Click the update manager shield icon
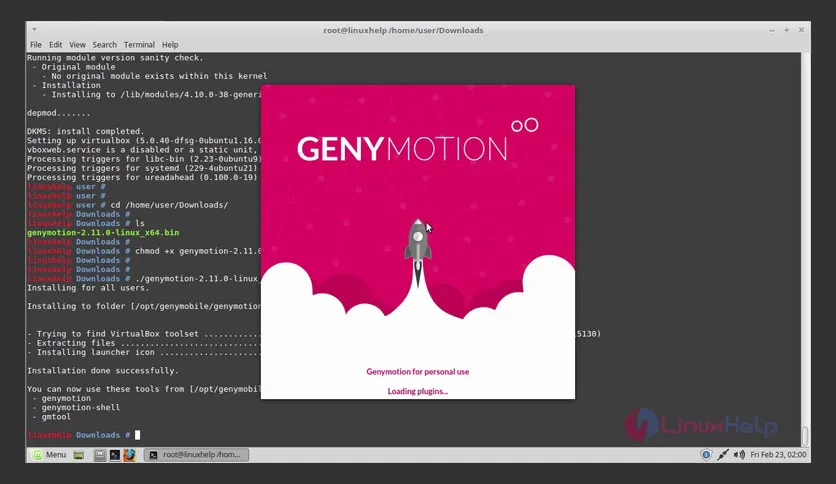This screenshot has width=836, height=484. pyautogui.click(x=706, y=455)
